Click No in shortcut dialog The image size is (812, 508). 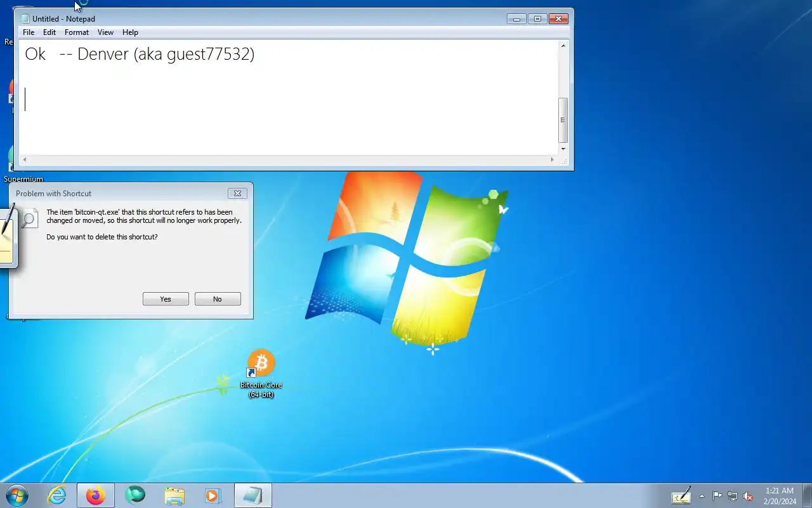coord(218,299)
